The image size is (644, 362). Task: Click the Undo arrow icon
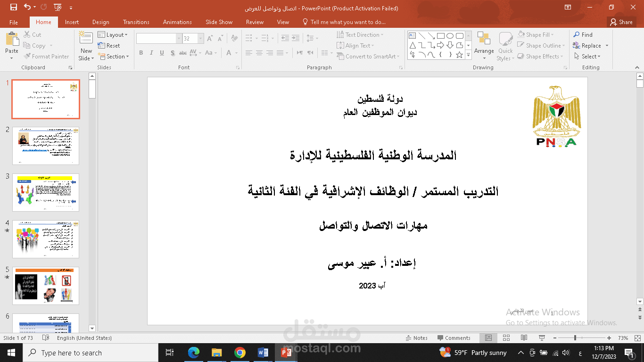coord(27,7)
